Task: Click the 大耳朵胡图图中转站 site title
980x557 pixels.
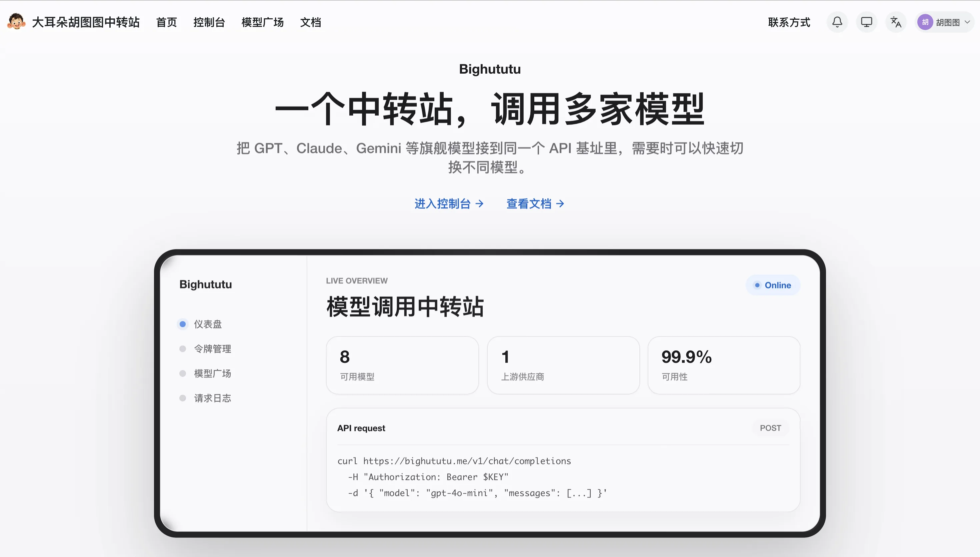Action: [86, 22]
